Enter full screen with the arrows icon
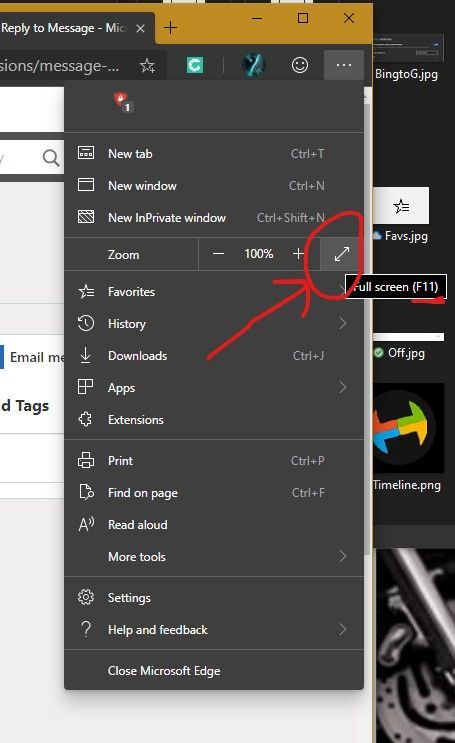Image resolution: width=455 pixels, height=743 pixels. tap(342, 254)
